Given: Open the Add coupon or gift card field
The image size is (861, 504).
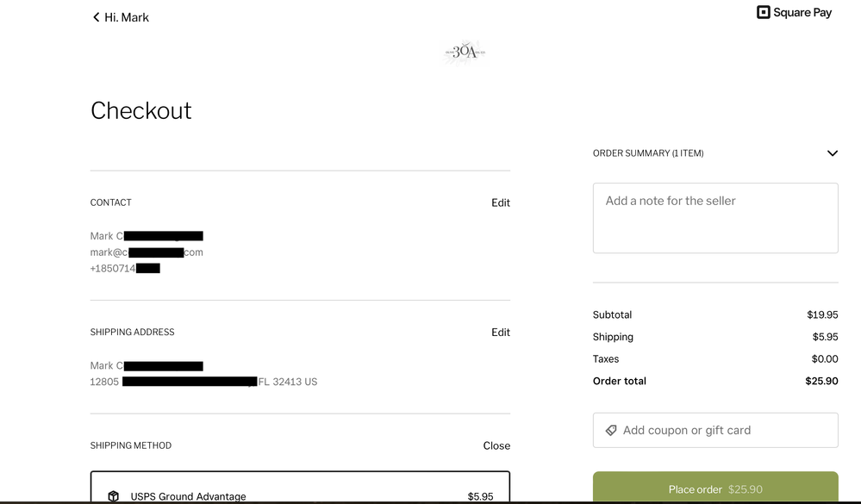Looking at the screenshot, I should pyautogui.click(x=715, y=430).
